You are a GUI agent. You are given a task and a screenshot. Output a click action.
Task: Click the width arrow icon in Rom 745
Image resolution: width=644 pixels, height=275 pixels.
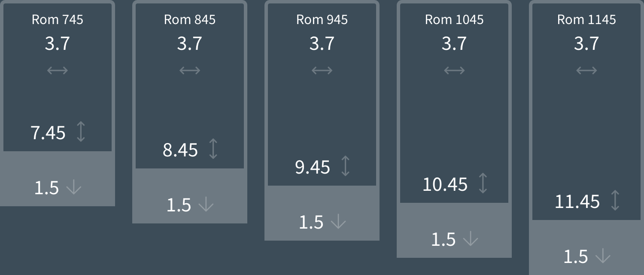click(x=58, y=70)
